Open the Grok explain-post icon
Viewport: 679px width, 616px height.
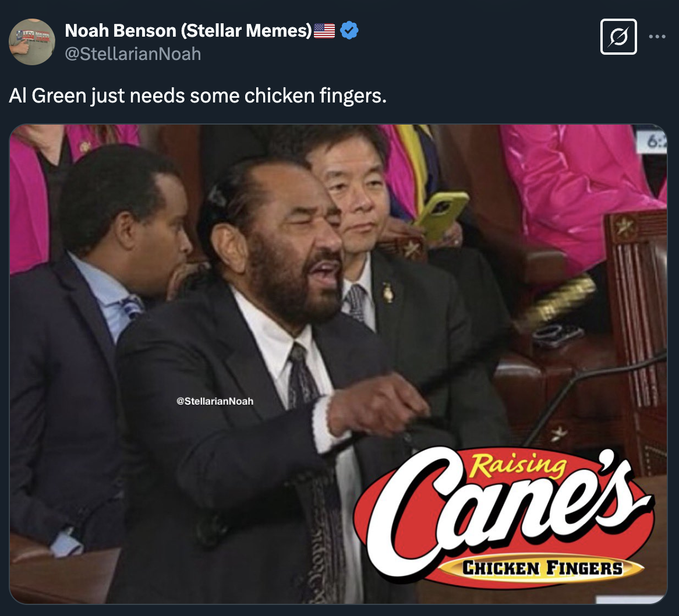618,37
